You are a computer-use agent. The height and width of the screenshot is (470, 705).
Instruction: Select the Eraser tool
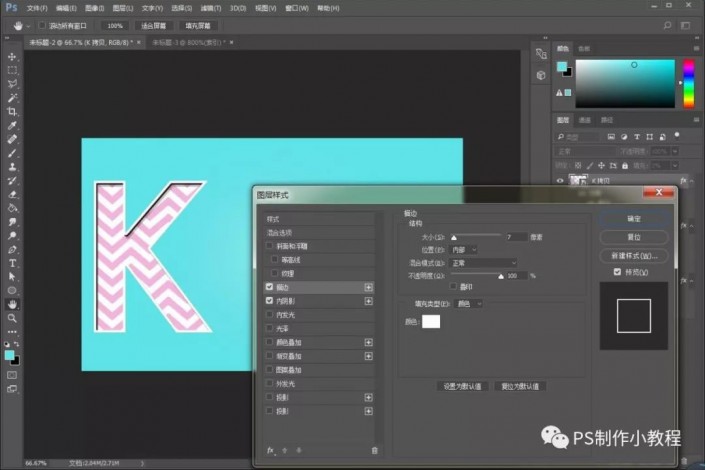tap(12, 194)
